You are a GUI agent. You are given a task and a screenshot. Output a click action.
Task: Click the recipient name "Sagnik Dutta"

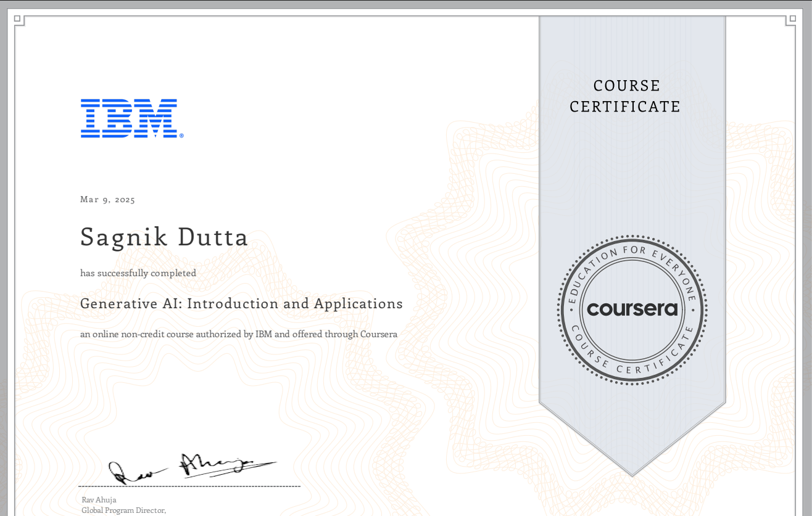(164, 237)
